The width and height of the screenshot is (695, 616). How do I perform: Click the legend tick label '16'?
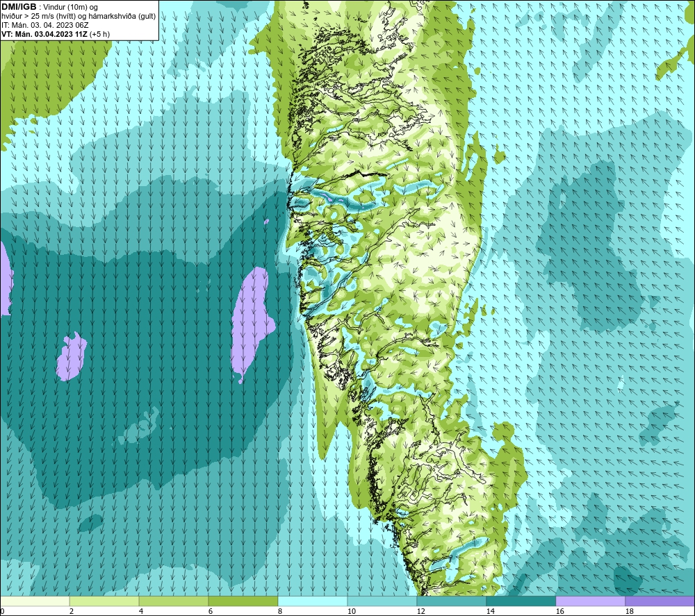pyautogui.click(x=559, y=612)
